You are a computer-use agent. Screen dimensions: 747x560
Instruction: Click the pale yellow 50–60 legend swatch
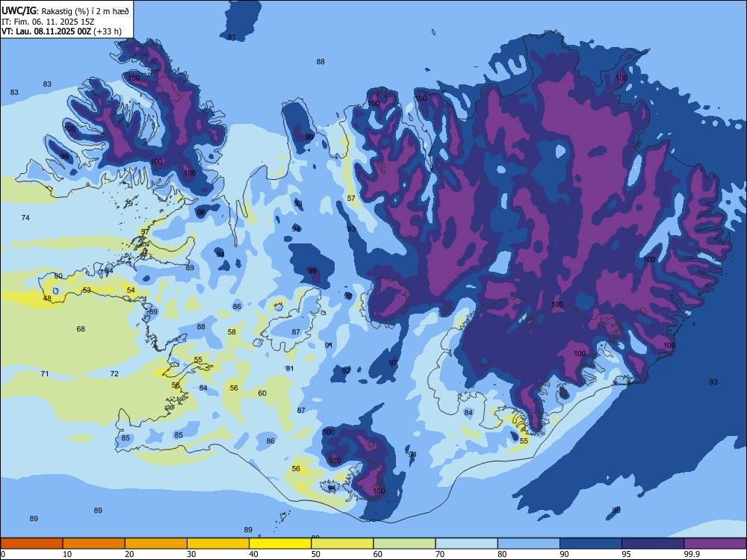click(342, 544)
